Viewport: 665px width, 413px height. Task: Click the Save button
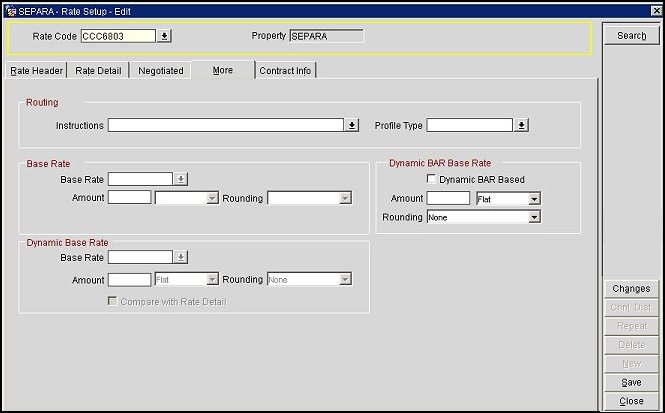(631, 382)
